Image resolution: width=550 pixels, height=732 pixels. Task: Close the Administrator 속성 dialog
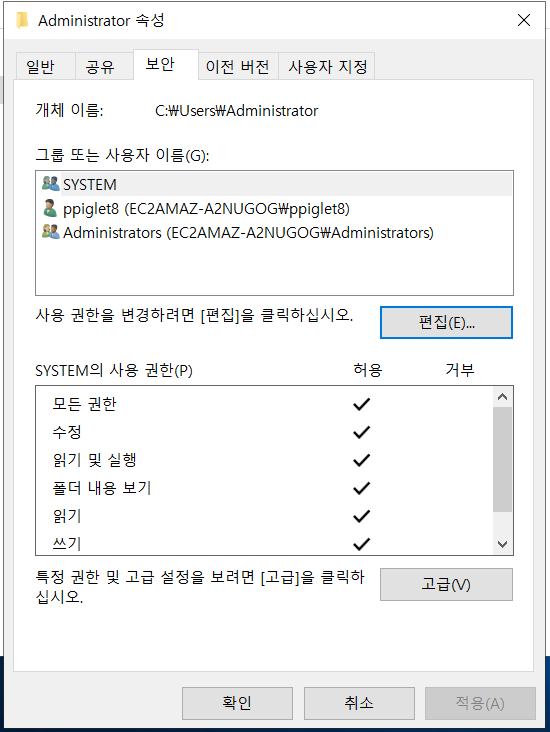pos(524,20)
